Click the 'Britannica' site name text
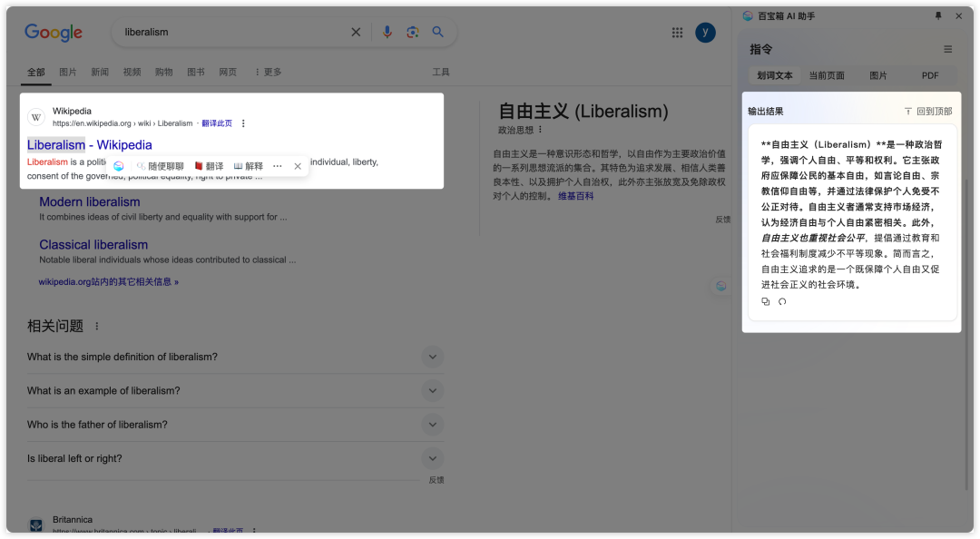 pos(73,520)
